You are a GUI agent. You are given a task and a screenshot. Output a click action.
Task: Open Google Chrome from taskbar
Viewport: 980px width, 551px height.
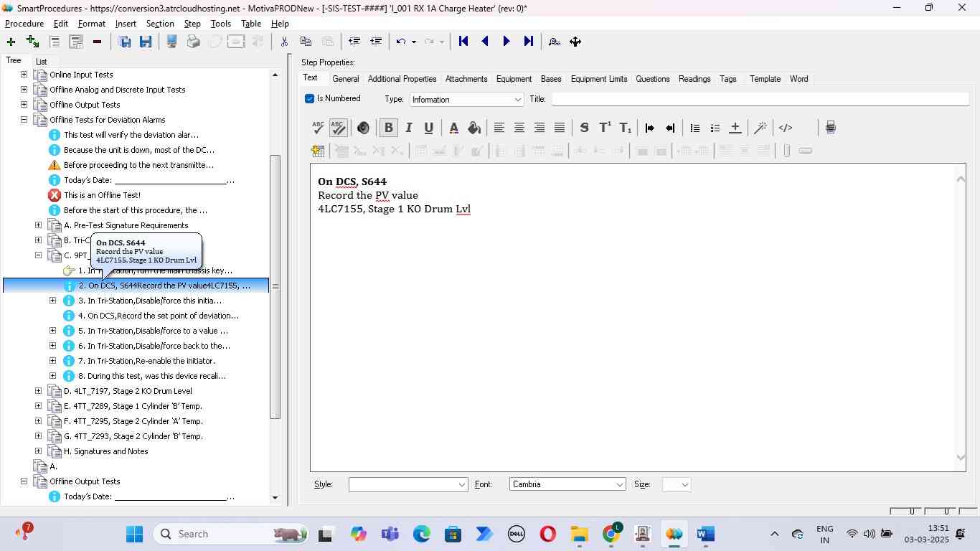click(611, 534)
